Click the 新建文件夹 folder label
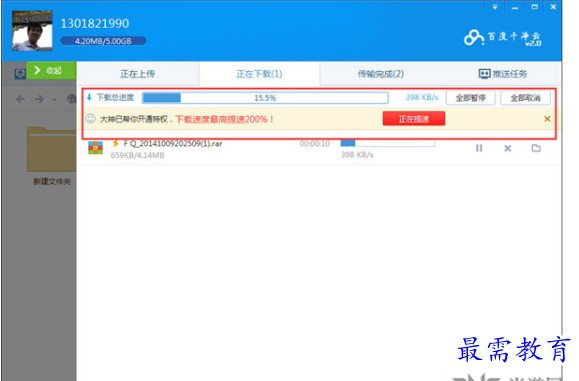This screenshot has height=381, width=579. pos(52,181)
